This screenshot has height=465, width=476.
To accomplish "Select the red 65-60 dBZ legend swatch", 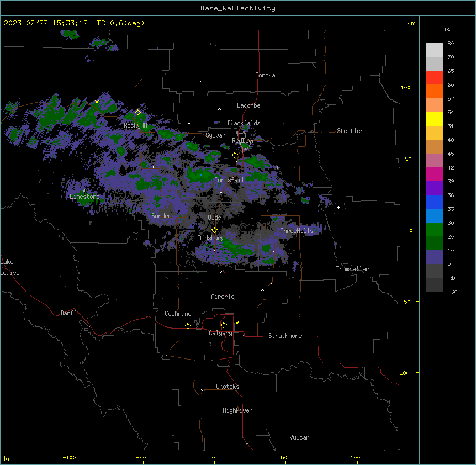I will coord(434,78).
